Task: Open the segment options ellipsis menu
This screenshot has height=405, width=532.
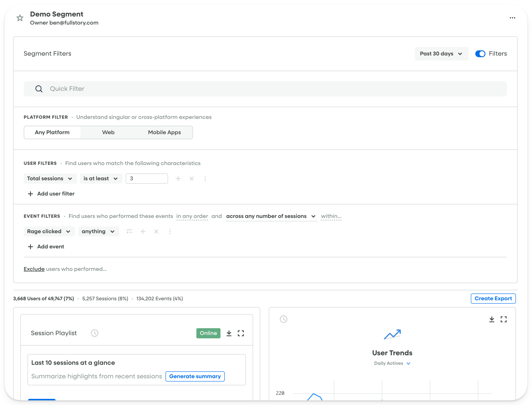Action: coord(513,18)
